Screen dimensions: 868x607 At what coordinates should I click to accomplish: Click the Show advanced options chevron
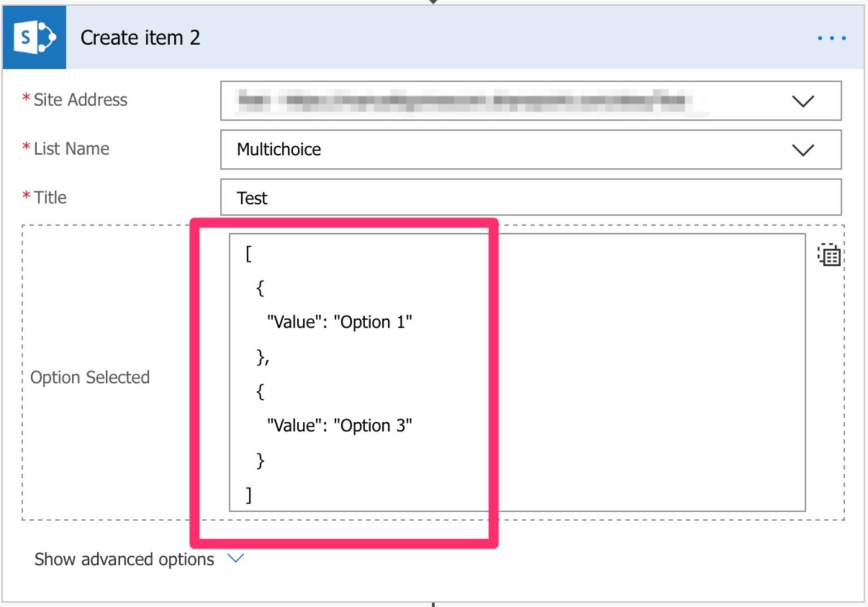tap(236, 558)
